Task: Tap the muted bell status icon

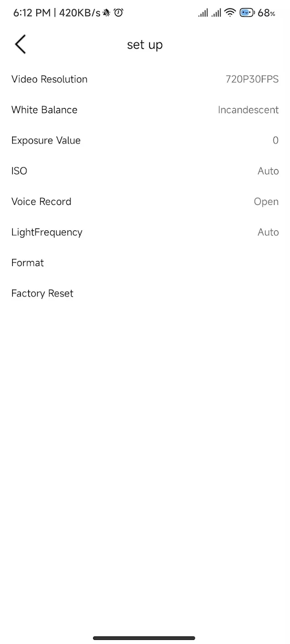Action: pos(107,13)
